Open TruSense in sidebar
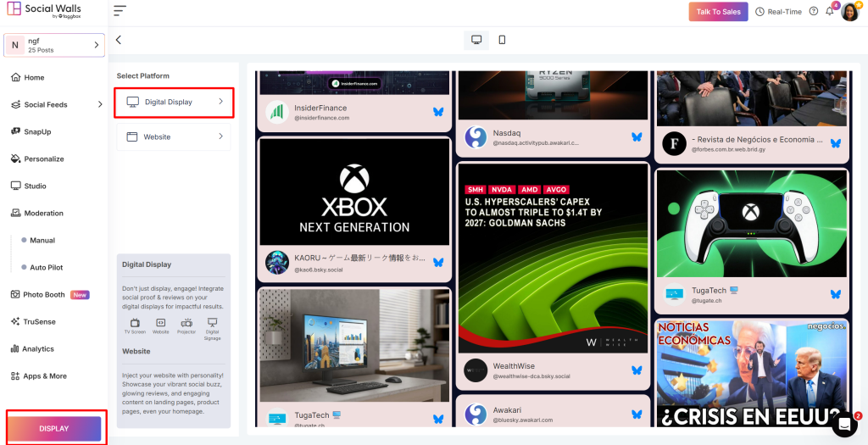Viewport: 868px width, 445px height. click(x=33, y=321)
